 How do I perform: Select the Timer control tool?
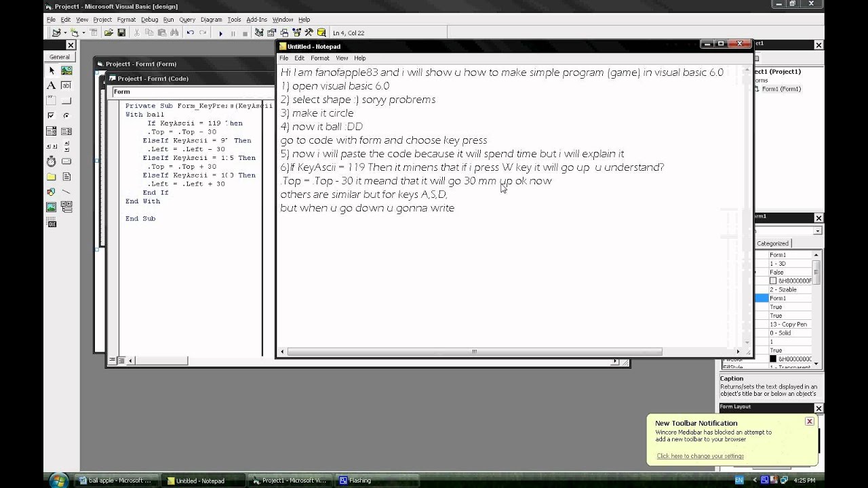coord(52,161)
